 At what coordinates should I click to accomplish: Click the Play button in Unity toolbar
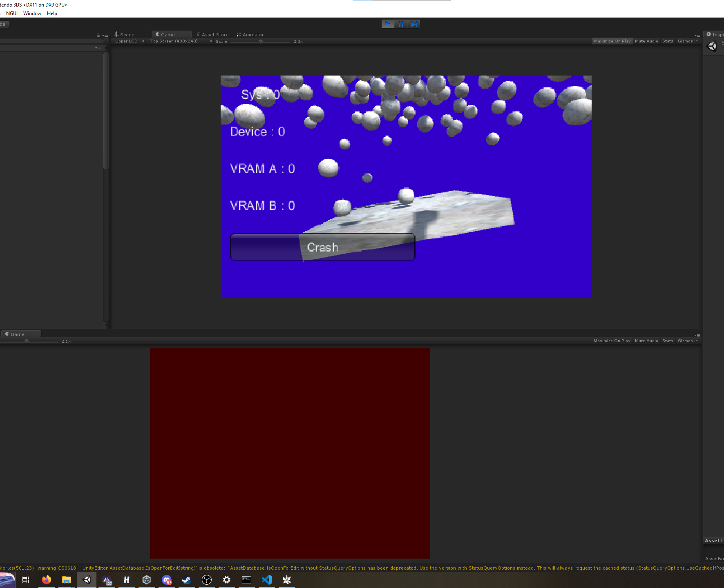pyautogui.click(x=388, y=24)
